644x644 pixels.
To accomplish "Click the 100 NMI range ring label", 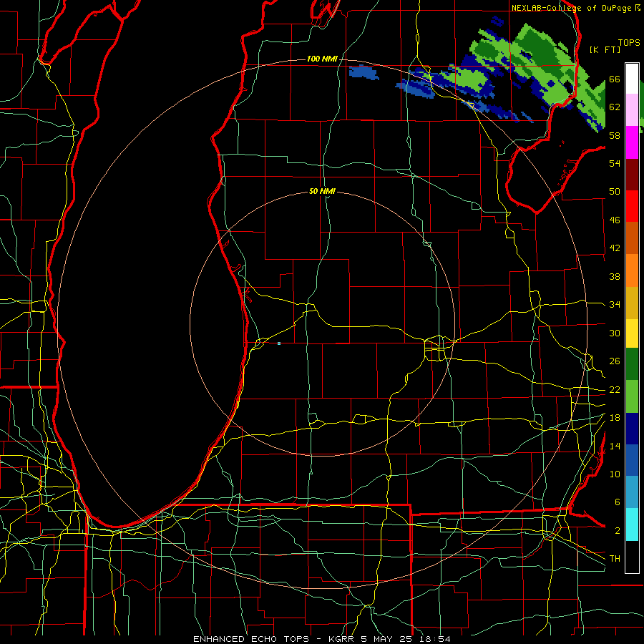I will [322, 59].
